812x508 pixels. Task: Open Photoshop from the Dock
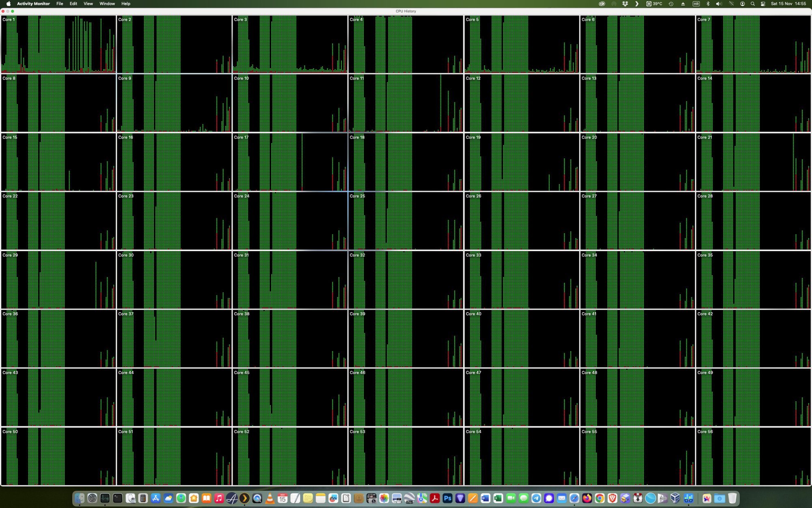coord(447,498)
